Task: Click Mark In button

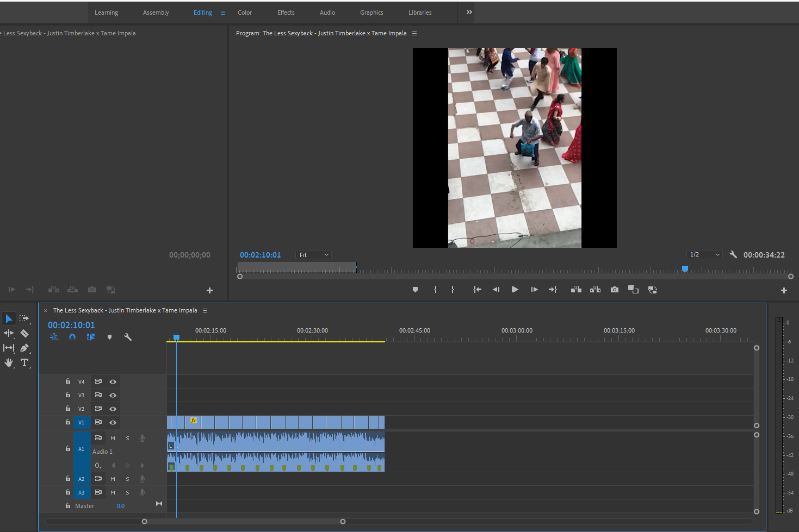Action: click(435, 290)
